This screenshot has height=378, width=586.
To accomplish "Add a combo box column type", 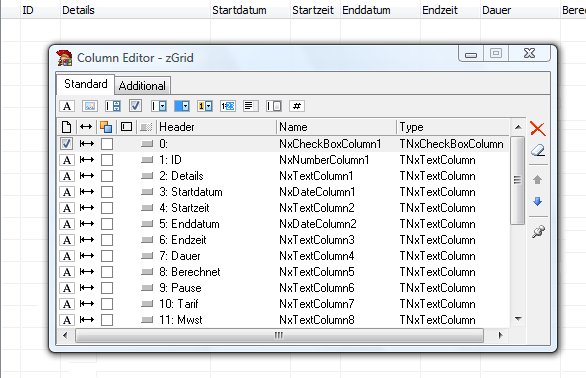I will (158, 106).
